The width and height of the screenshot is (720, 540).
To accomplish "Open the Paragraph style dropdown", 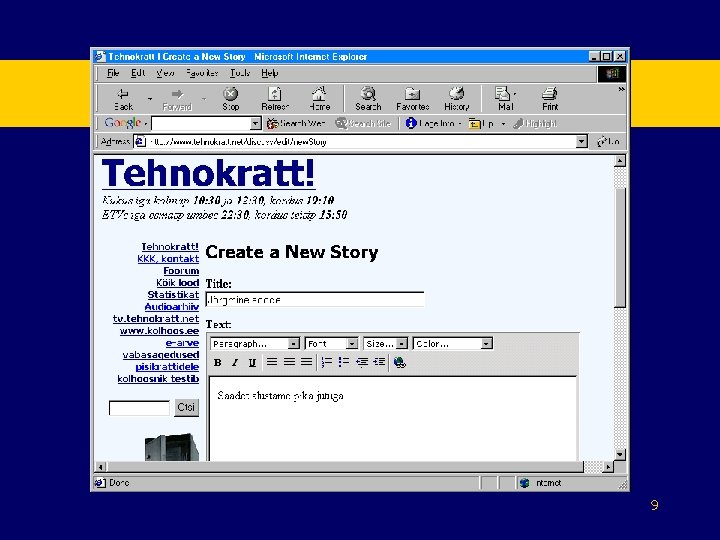I will pyautogui.click(x=255, y=343).
